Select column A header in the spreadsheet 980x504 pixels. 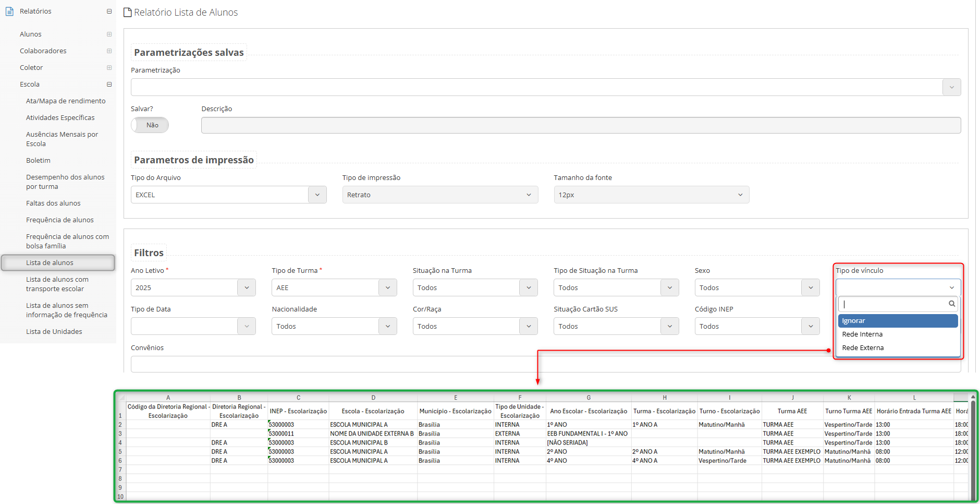point(168,398)
